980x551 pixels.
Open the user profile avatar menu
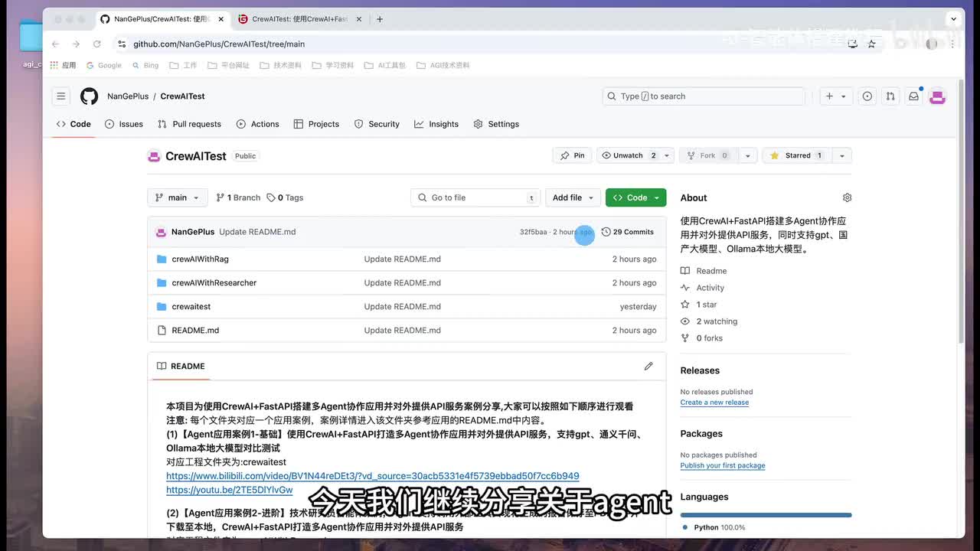tap(937, 96)
